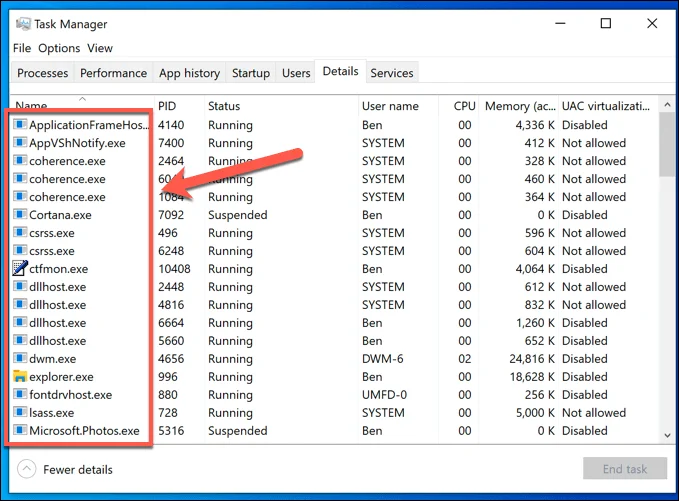
Task: Click memory value 18,628 K
Action: pos(532,377)
